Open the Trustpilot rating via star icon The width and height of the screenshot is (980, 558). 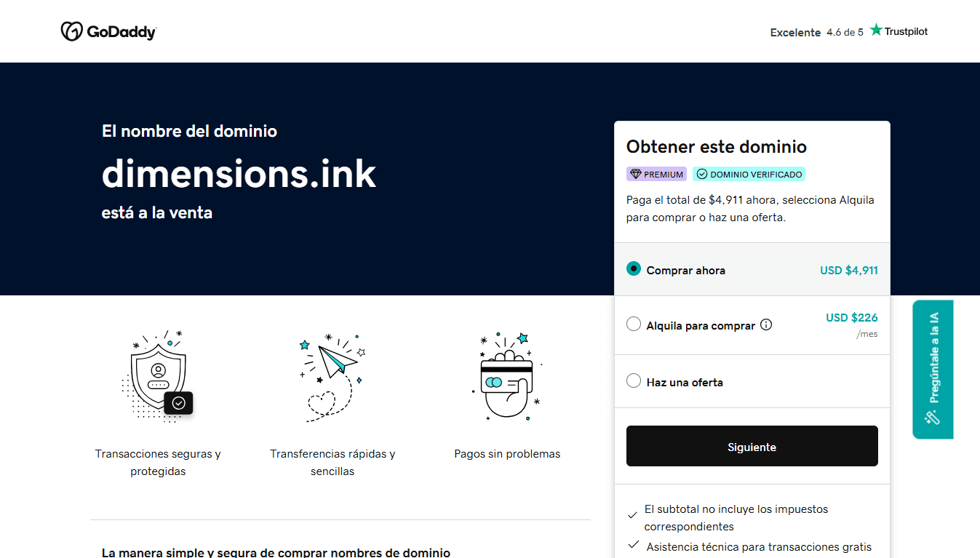(876, 30)
